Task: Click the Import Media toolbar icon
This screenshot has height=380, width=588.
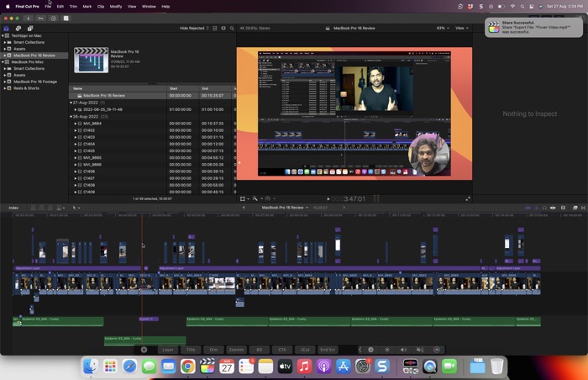Action: click(x=28, y=18)
